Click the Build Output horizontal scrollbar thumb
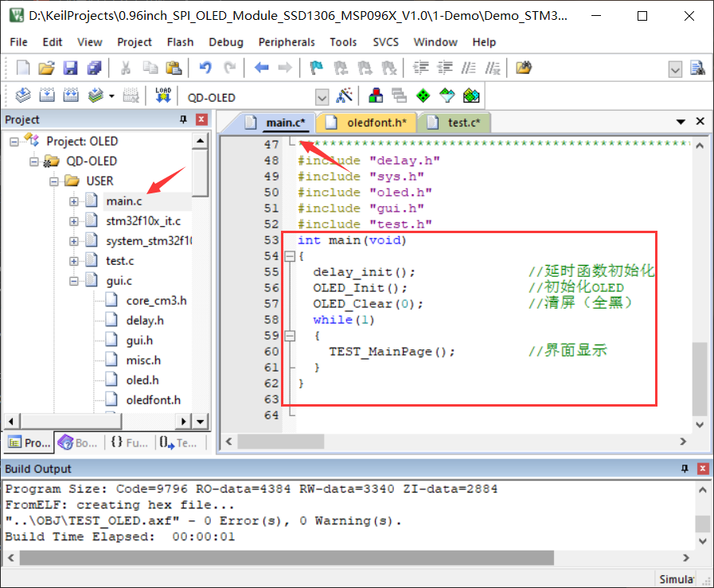Viewport: 714px width, 588px height. [287, 558]
